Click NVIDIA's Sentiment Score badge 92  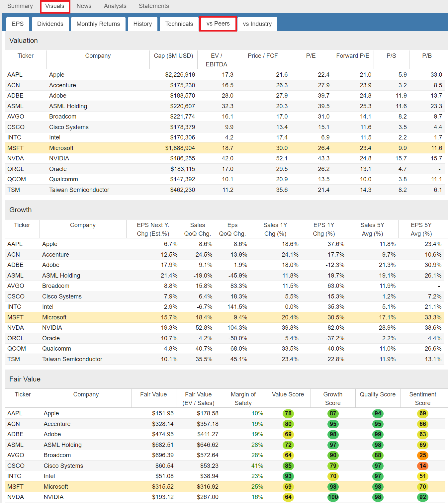[x=423, y=497]
